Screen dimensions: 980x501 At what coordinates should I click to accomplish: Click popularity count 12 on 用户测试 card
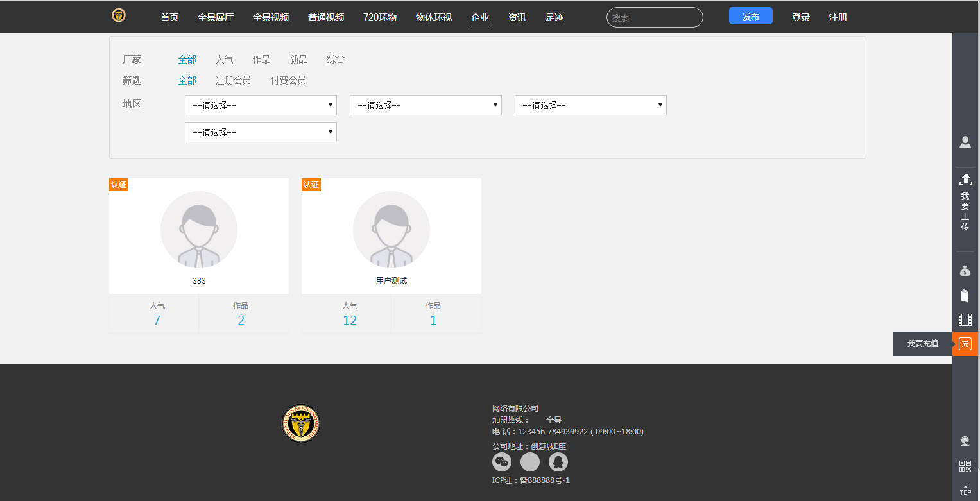click(x=350, y=320)
